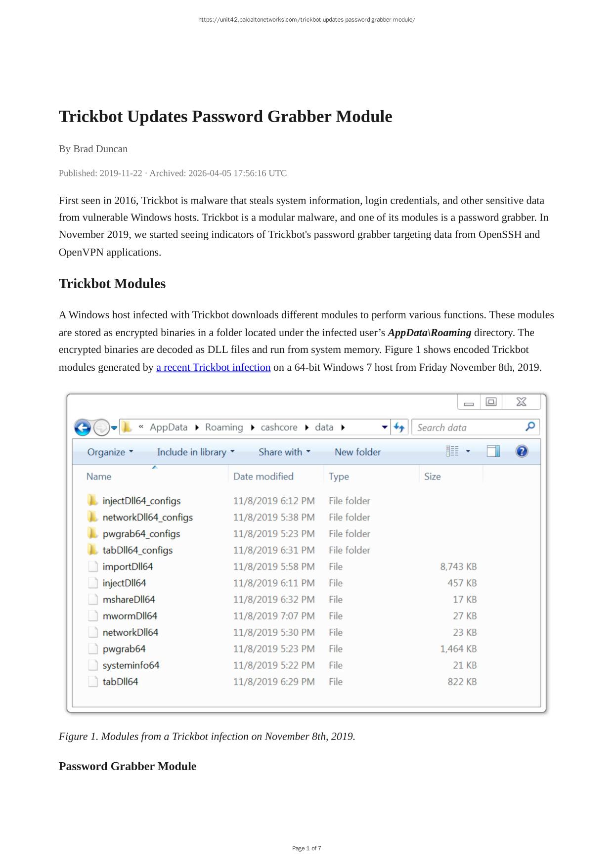Select the pwgrab64 file icon
Viewport: 614px width, 868px height.
[x=93, y=649]
